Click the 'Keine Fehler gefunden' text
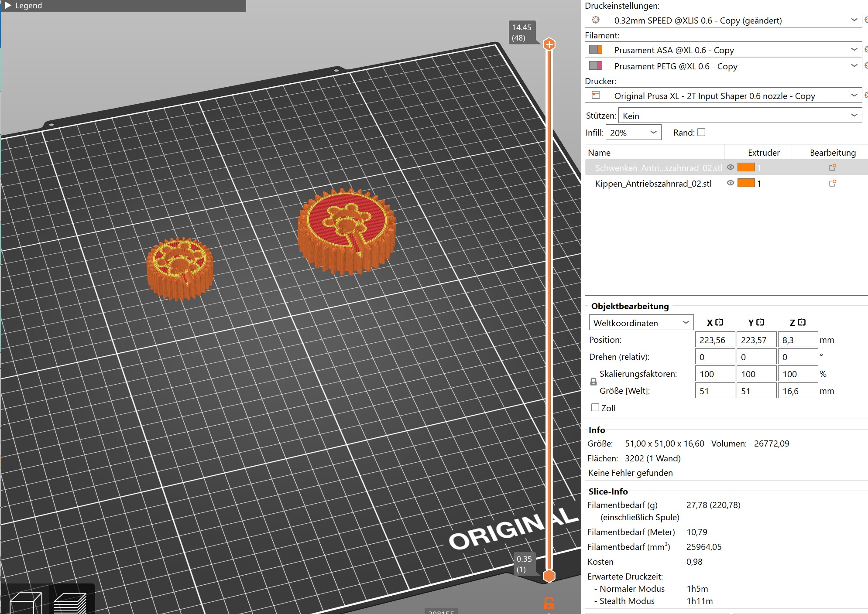Viewport: 868px width, 614px height. coord(630,473)
